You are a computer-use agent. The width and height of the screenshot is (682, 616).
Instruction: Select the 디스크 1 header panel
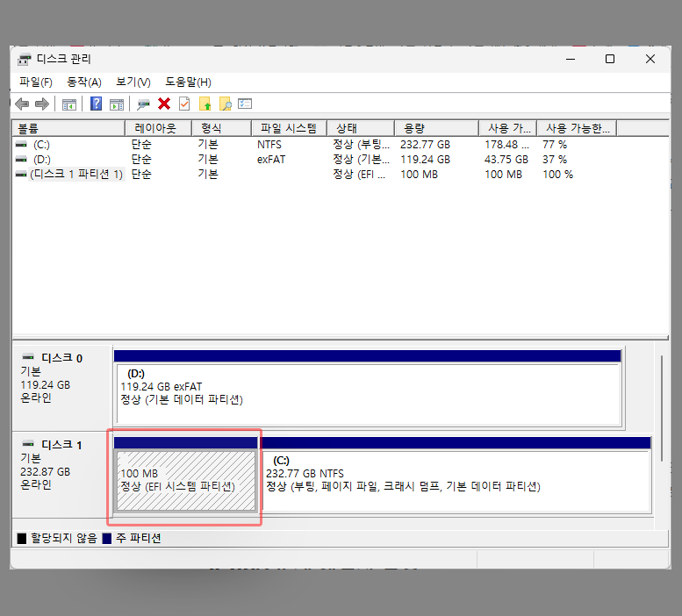[62, 475]
